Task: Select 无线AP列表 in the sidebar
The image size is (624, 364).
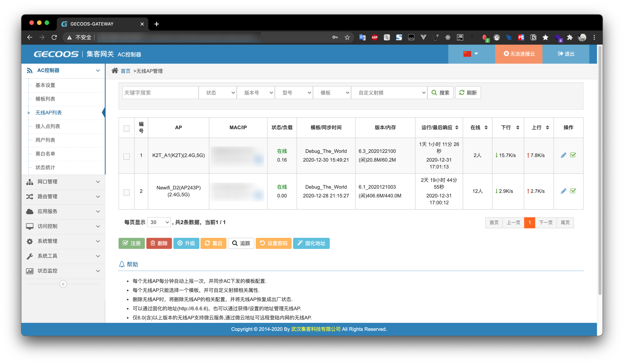Action: tap(49, 113)
